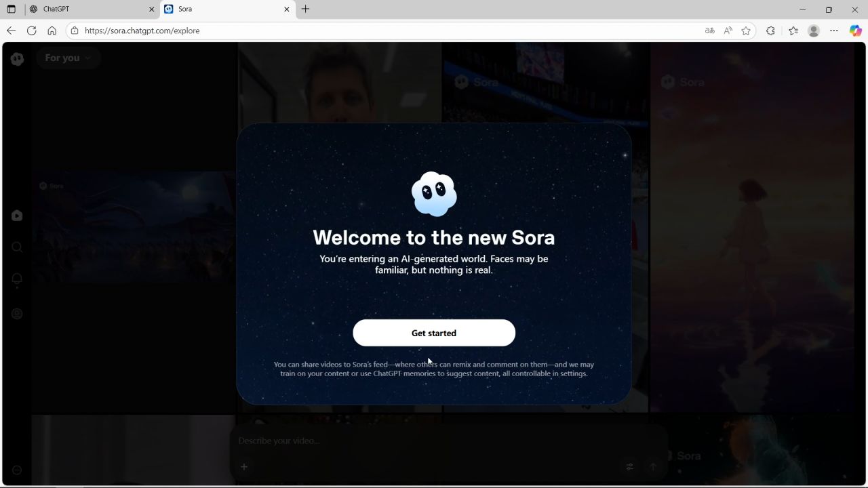Open the Copilot sidebar
This screenshot has width=868, height=488.
856,30
